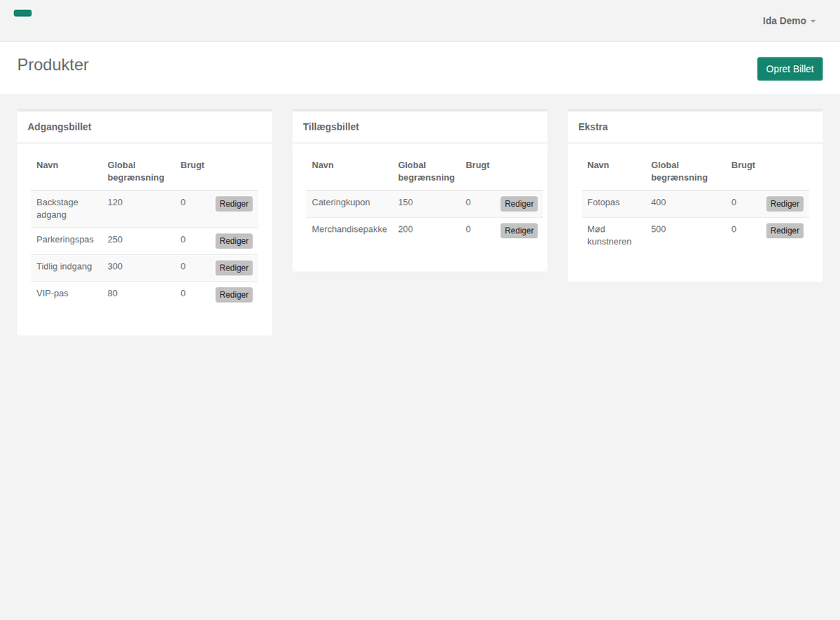This screenshot has height=620, width=840.
Task: Click the limit value 250
Action: point(115,240)
